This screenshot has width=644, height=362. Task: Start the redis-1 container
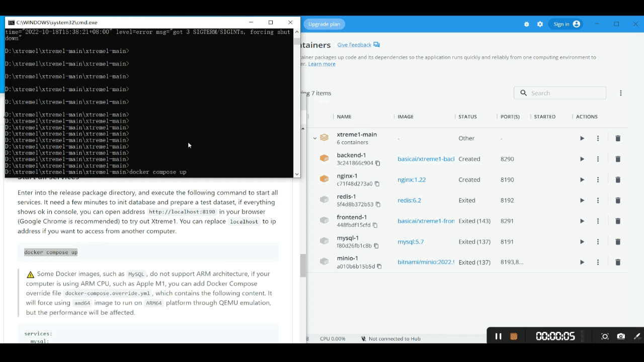click(x=582, y=200)
